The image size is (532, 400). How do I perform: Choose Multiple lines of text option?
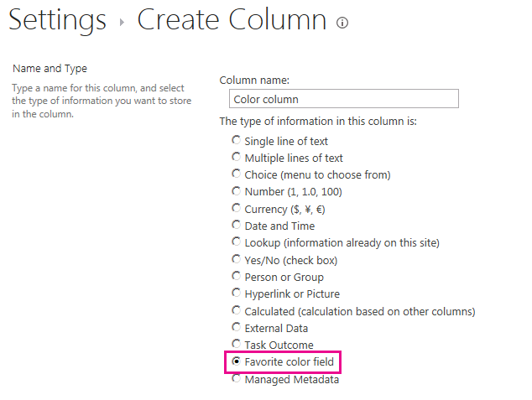[237, 158]
